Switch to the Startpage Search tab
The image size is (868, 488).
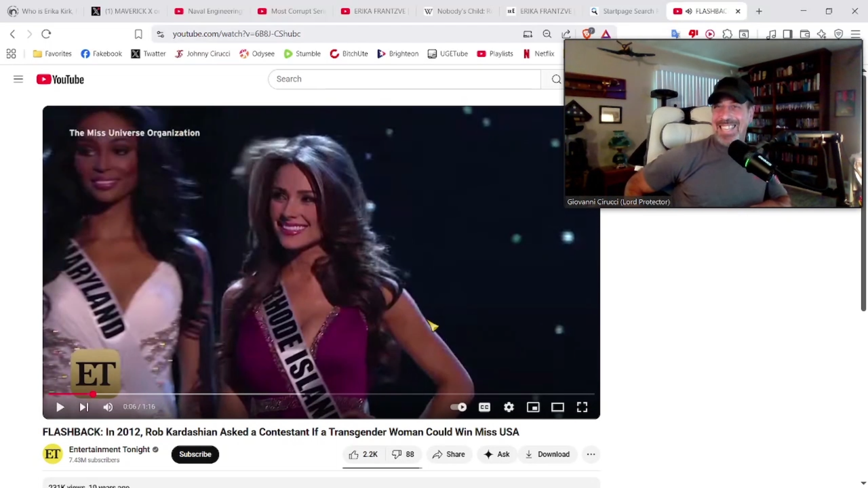622,12
